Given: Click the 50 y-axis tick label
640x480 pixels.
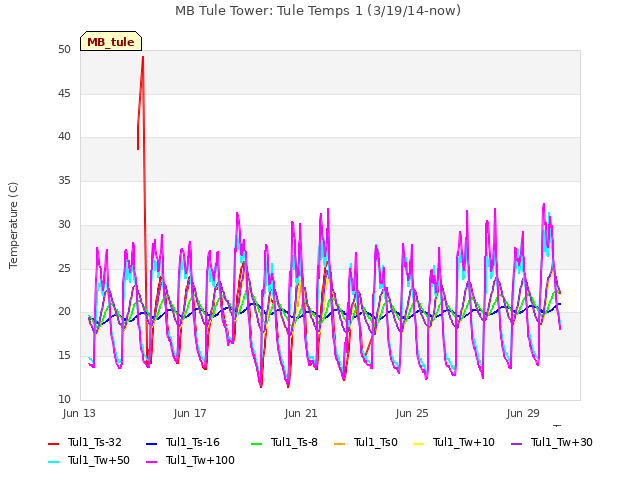Looking at the screenshot, I should pyautogui.click(x=64, y=49).
